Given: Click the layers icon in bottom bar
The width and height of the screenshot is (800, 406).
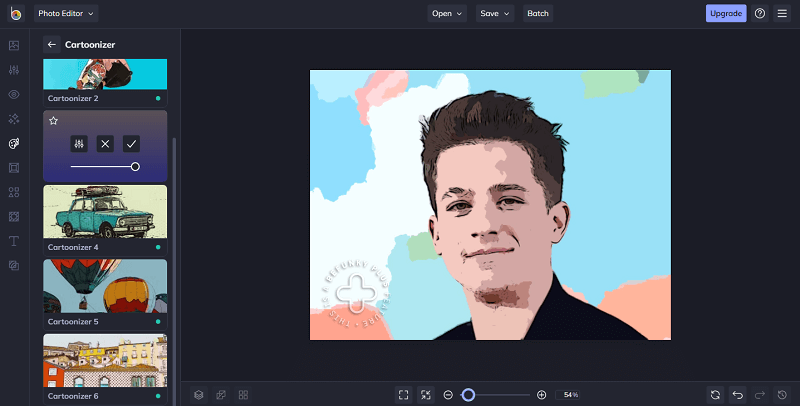Looking at the screenshot, I should click(x=199, y=395).
